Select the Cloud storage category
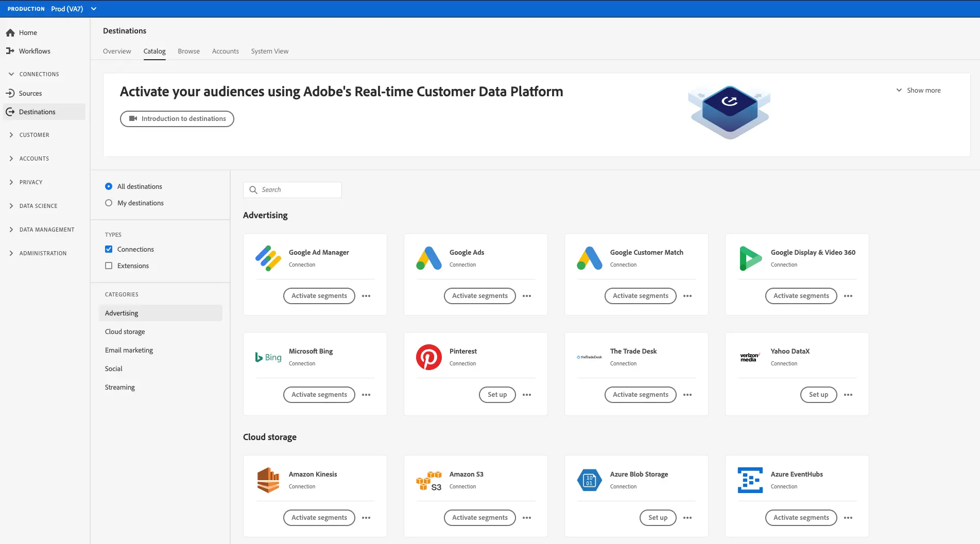 (x=161, y=331)
